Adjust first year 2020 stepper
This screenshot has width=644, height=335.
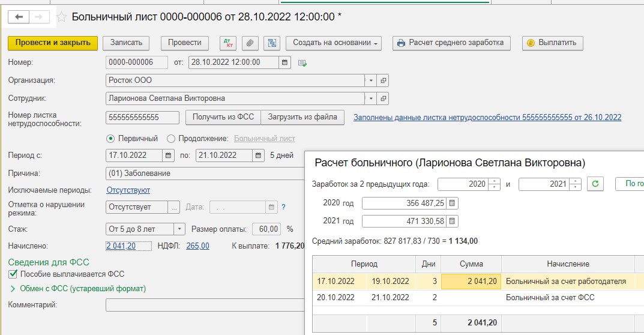[495, 184]
